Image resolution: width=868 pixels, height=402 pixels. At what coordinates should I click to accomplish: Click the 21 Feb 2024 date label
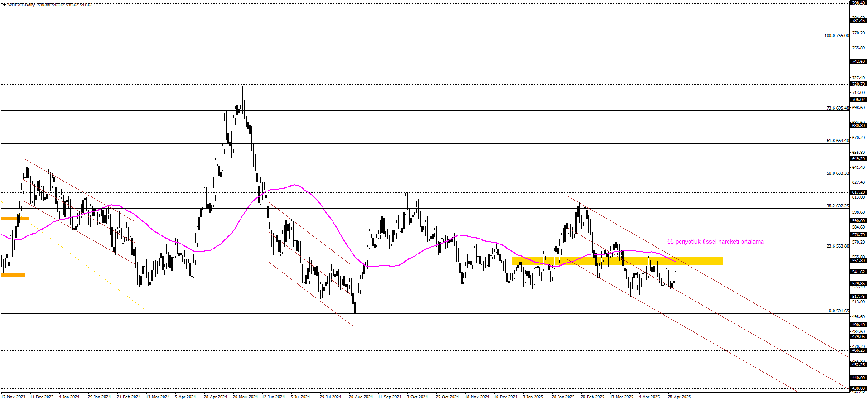point(129,397)
